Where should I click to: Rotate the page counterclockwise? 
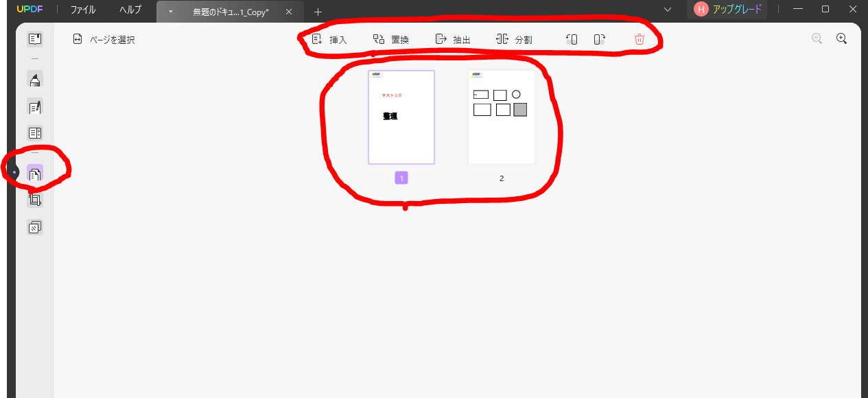(572, 40)
